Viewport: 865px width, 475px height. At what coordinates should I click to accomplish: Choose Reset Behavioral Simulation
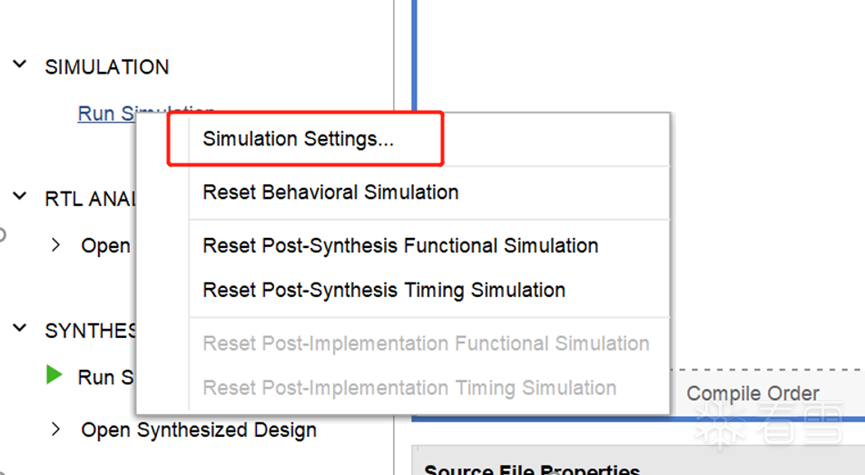(330, 192)
